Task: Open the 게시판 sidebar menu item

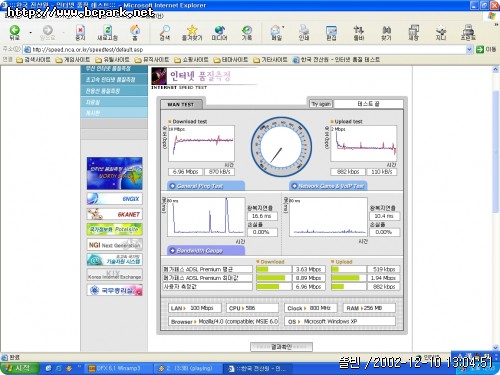Action: click(x=114, y=113)
